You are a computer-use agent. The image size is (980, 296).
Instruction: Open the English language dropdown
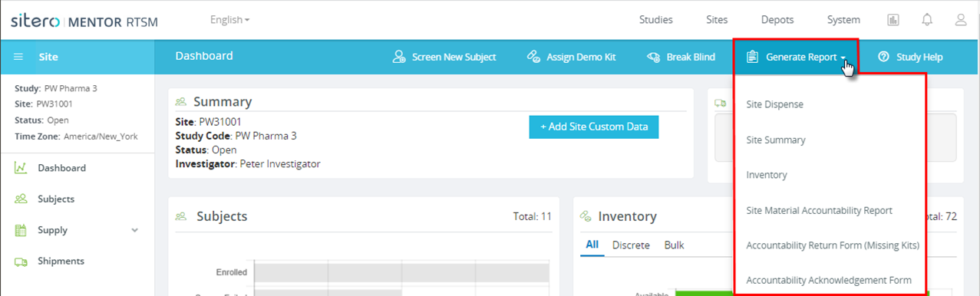point(229,20)
